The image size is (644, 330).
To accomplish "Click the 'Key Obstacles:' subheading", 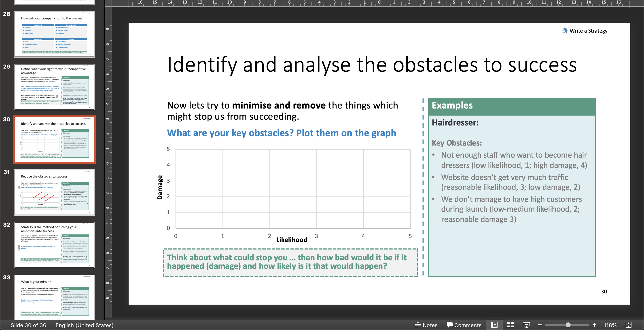I will (x=456, y=143).
